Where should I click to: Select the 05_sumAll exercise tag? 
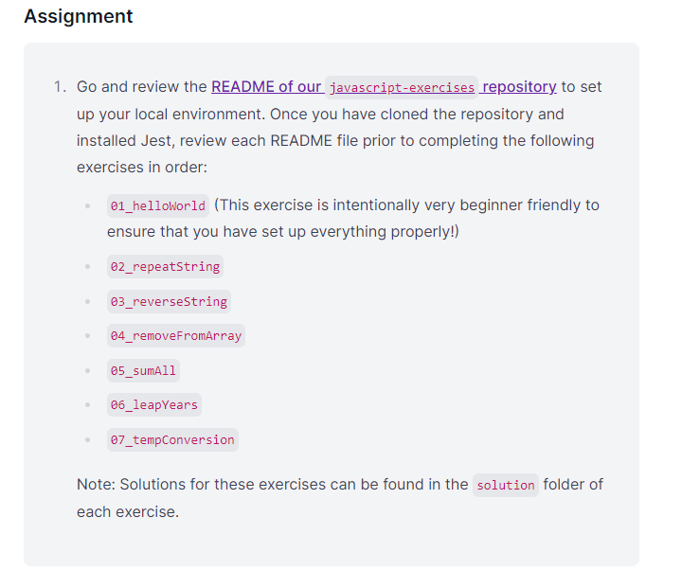click(143, 371)
